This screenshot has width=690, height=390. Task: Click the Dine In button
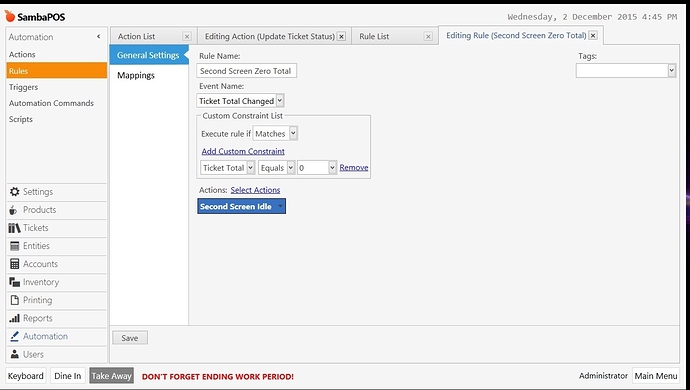coord(68,376)
